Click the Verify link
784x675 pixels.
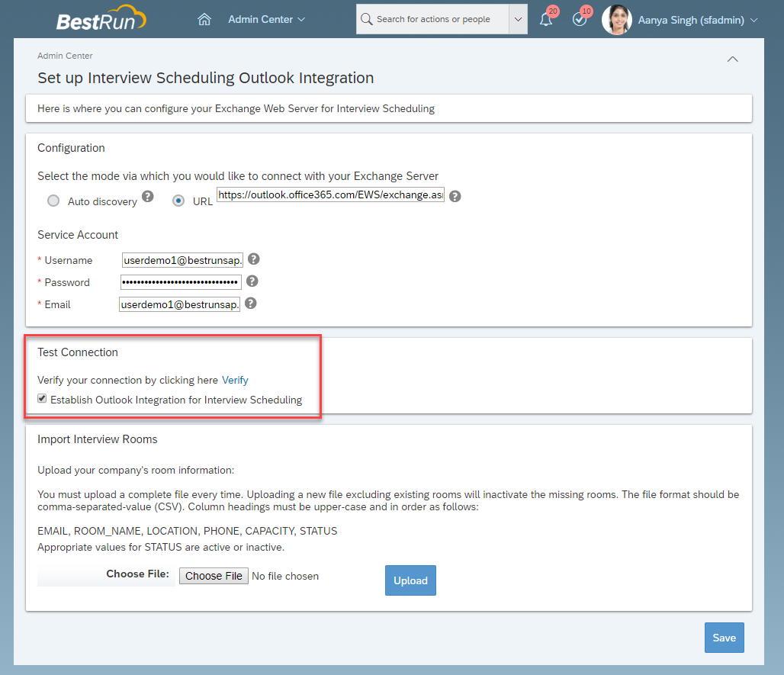235,380
